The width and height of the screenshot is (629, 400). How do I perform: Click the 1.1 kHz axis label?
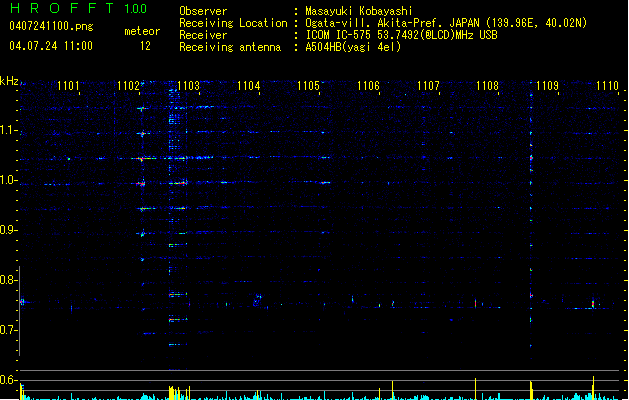8,130
